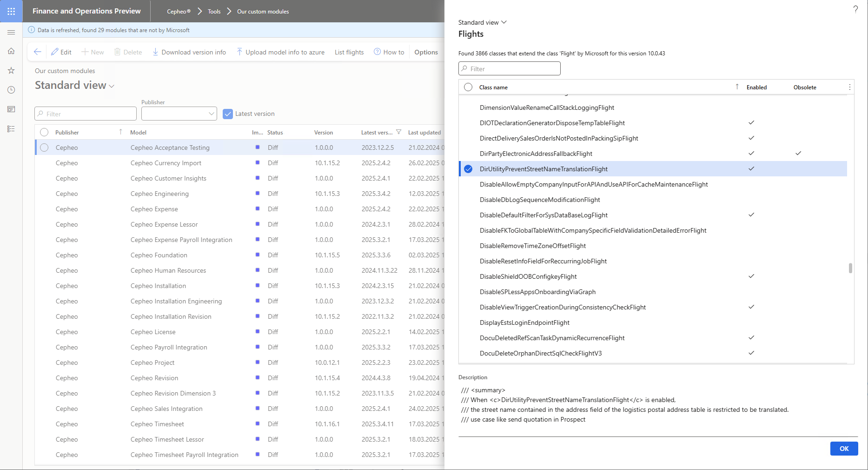
Task: Click List flights in action bar
Action: (x=349, y=52)
